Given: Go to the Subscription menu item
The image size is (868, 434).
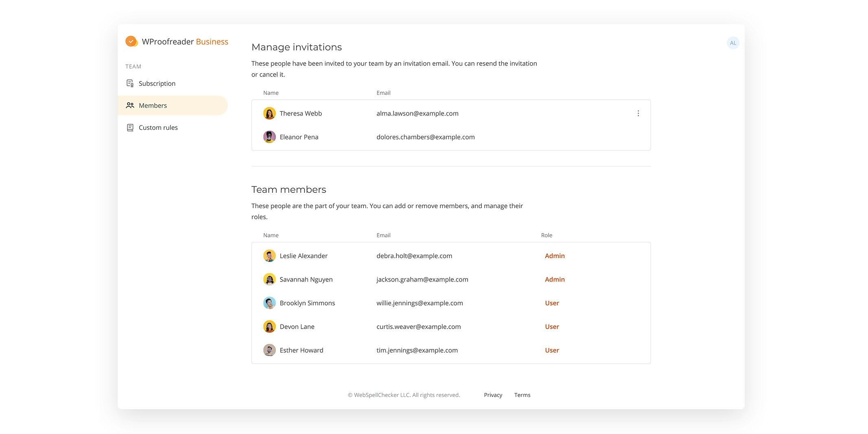Looking at the screenshot, I should pos(157,83).
